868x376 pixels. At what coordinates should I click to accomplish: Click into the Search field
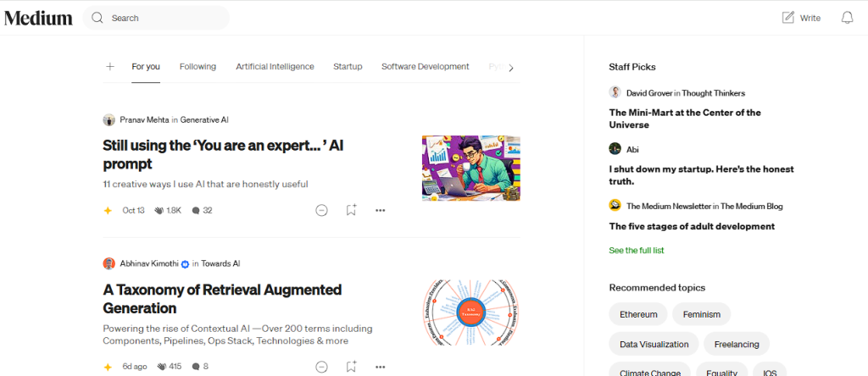point(156,18)
